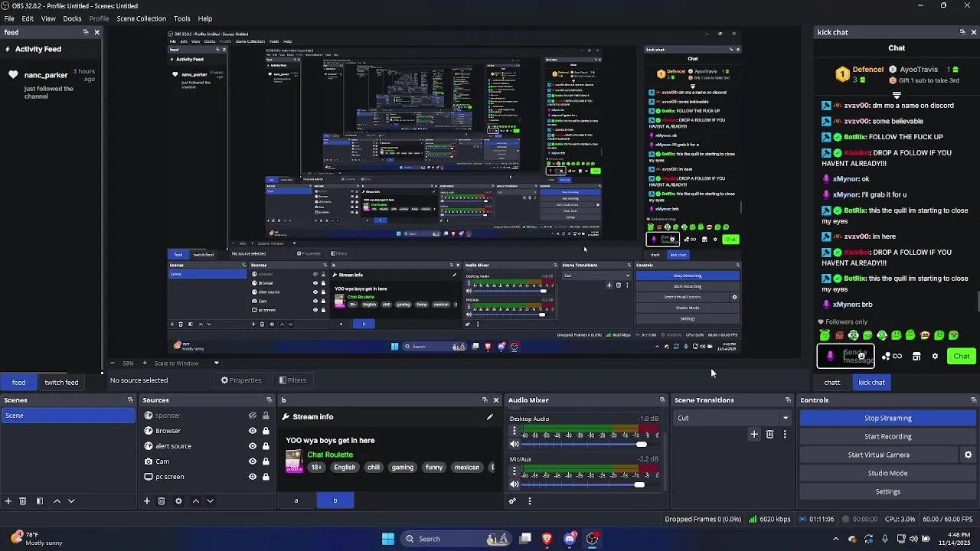Viewport: 980px width, 551px height.
Task: Open virtual camera settings gear
Action: [968, 455]
